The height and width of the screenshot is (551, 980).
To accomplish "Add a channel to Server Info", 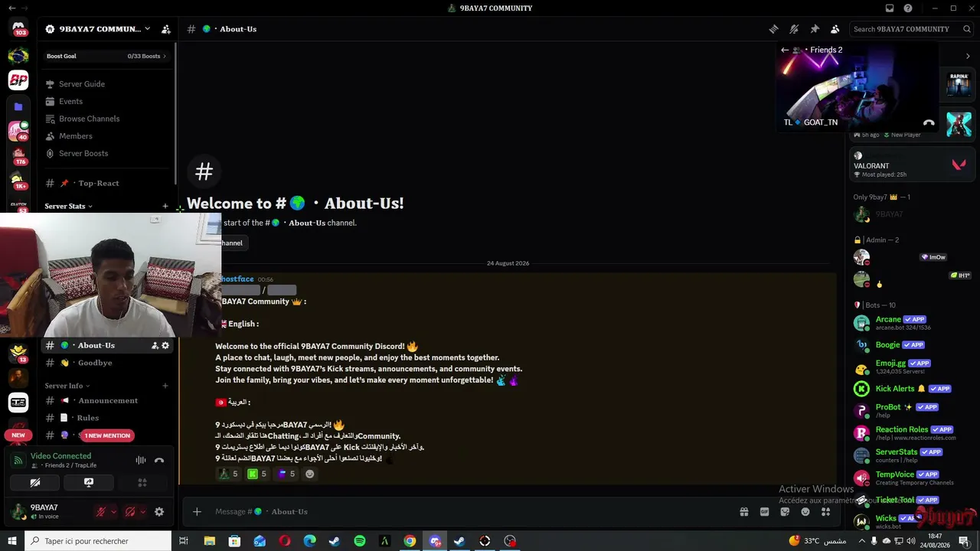I will point(165,386).
